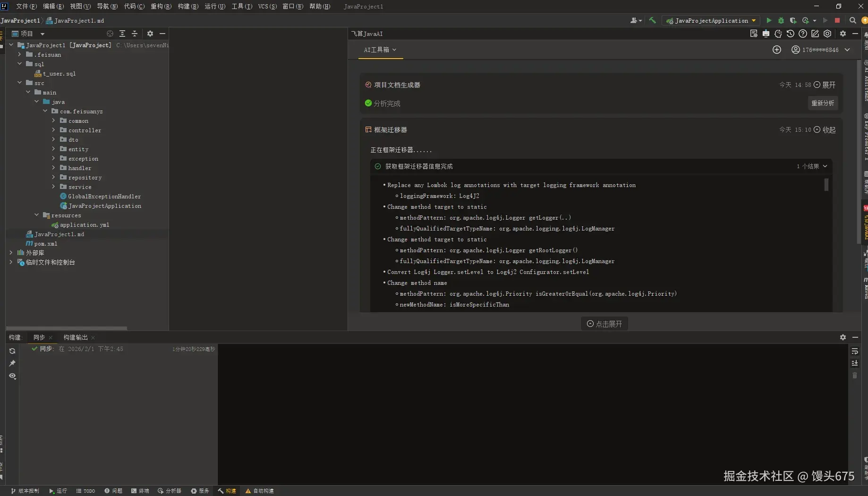Open Build panel gear settings
This screenshot has width=868, height=496.
(842, 337)
